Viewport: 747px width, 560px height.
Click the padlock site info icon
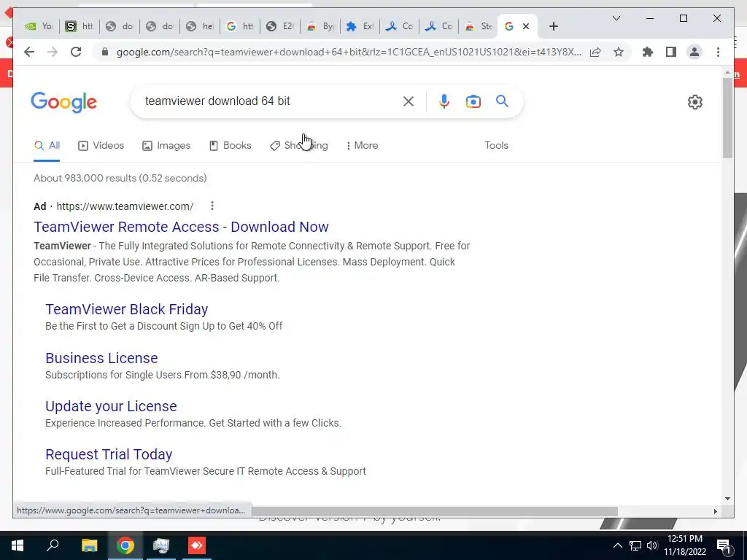[105, 52]
